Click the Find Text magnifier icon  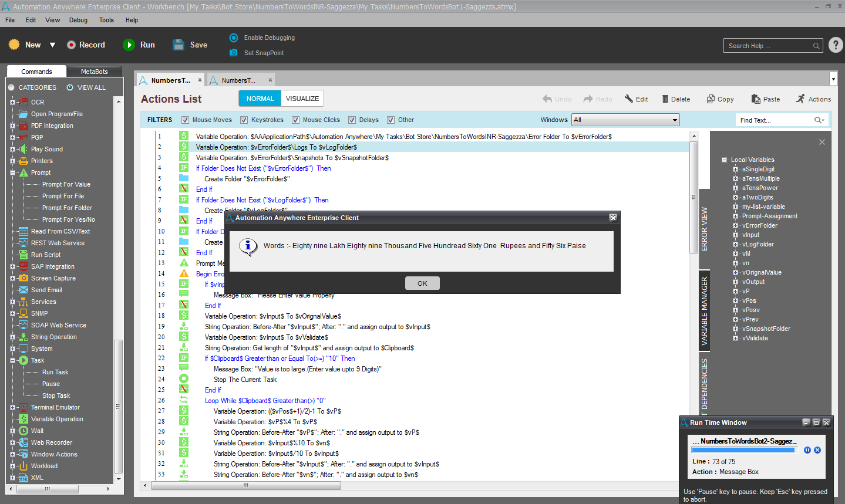click(x=819, y=120)
